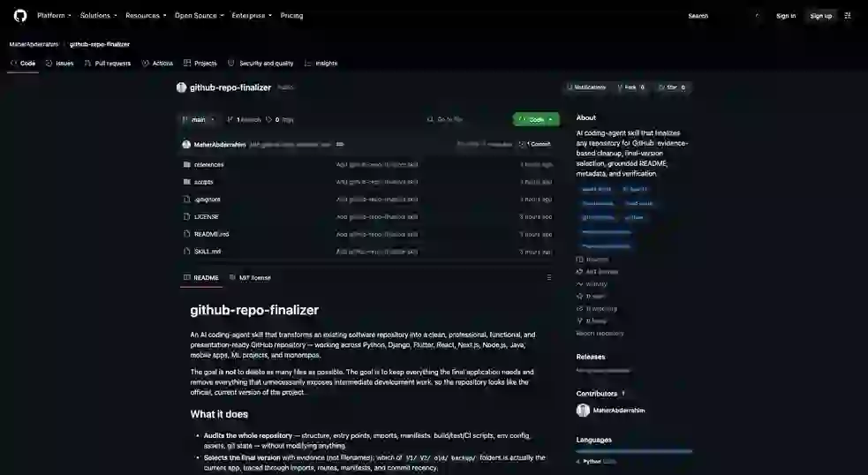View stars count link in About sidebar

591,296
